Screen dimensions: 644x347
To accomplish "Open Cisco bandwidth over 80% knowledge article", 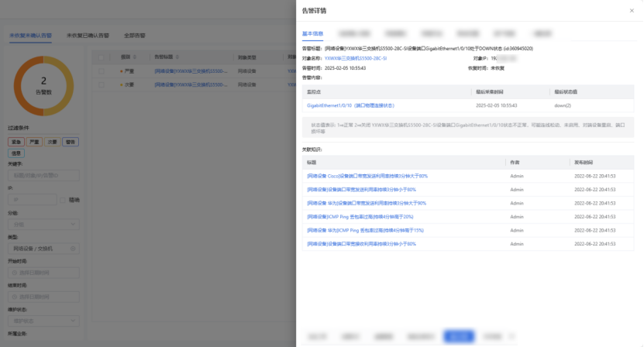I will click(x=367, y=176).
